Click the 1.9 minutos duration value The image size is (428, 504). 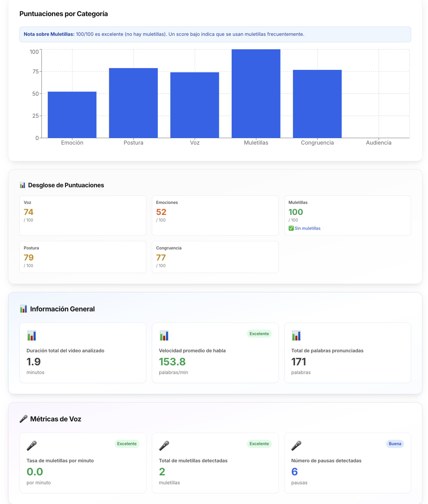(33, 362)
